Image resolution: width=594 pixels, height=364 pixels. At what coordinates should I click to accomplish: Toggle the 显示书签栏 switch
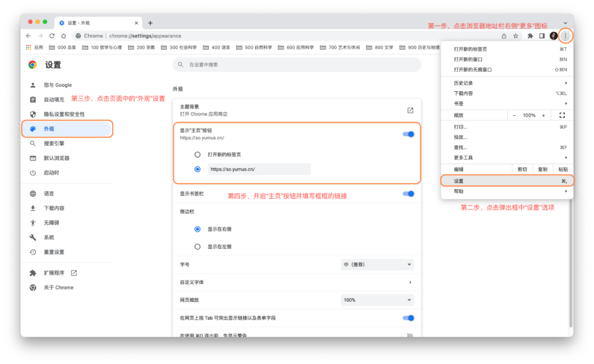(x=408, y=194)
